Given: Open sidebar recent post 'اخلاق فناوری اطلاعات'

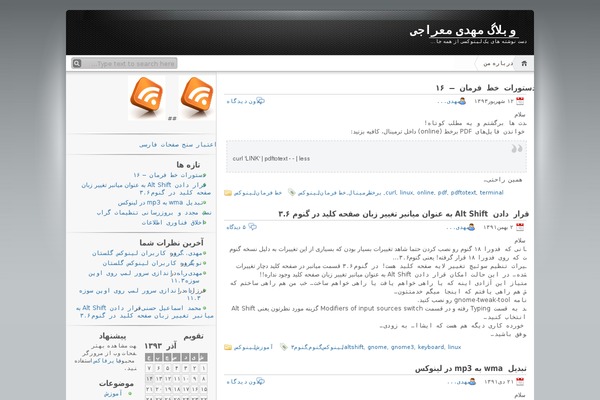Looking at the screenshot, I should click(172, 222).
